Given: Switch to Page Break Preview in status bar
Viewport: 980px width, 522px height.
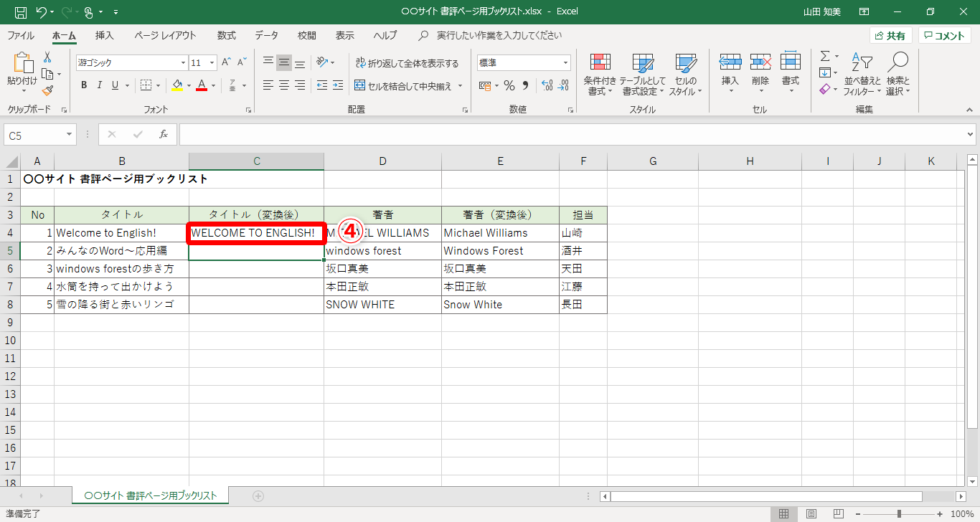Looking at the screenshot, I should [x=837, y=513].
